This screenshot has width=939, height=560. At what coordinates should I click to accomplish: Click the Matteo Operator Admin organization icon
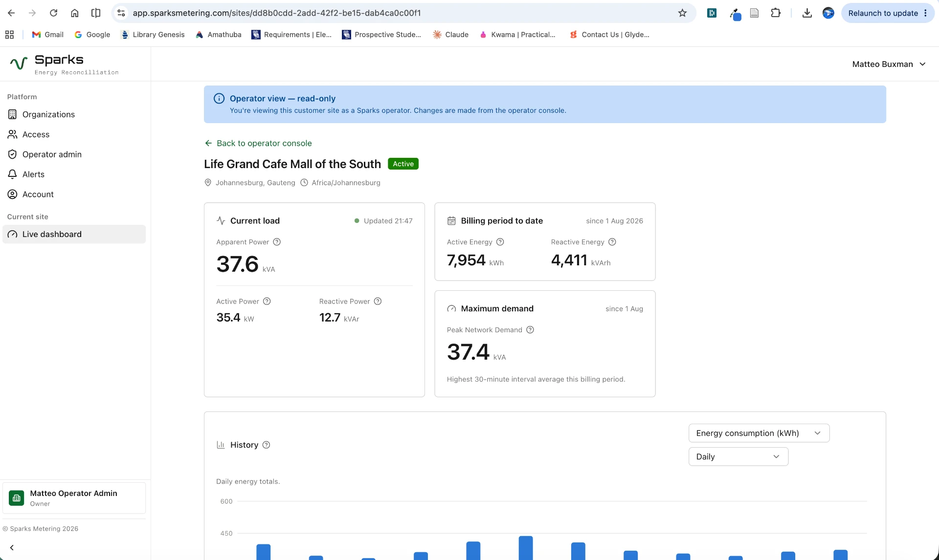[x=17, y=498]
